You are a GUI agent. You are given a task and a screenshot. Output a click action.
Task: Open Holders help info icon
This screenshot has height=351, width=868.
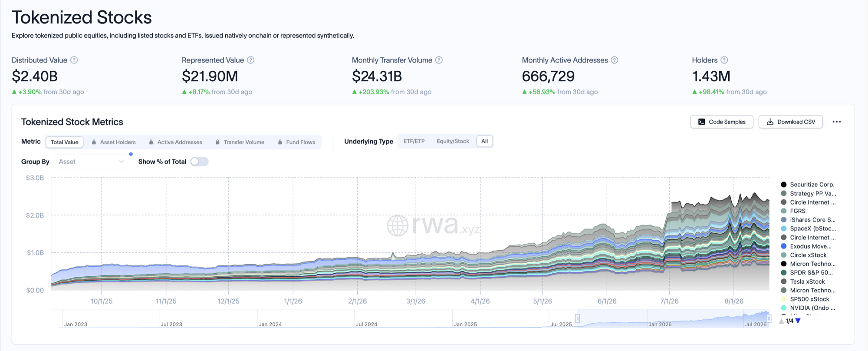[724, 60]
